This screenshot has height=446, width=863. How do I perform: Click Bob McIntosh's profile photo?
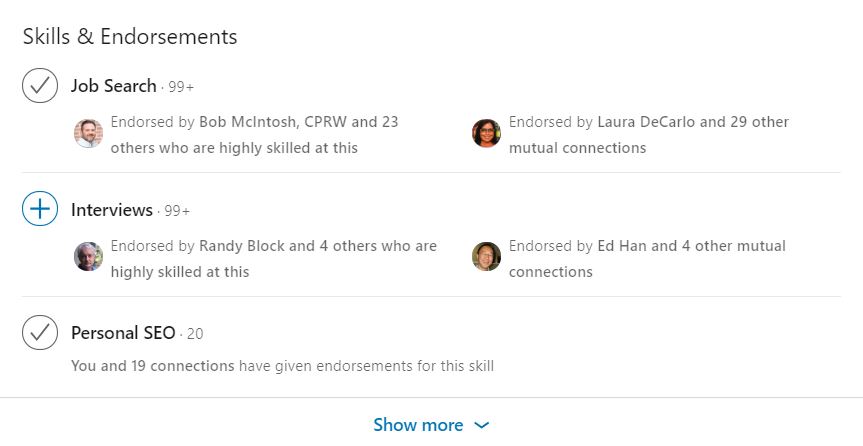88,133
